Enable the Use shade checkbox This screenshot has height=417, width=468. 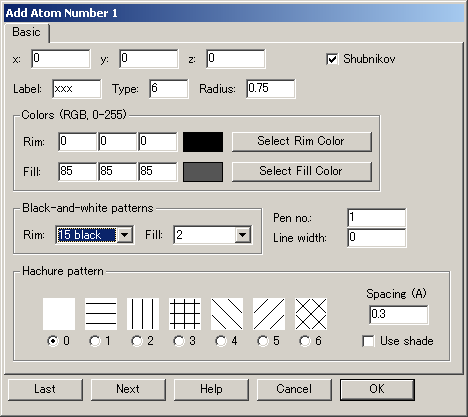tap(368, 341)
